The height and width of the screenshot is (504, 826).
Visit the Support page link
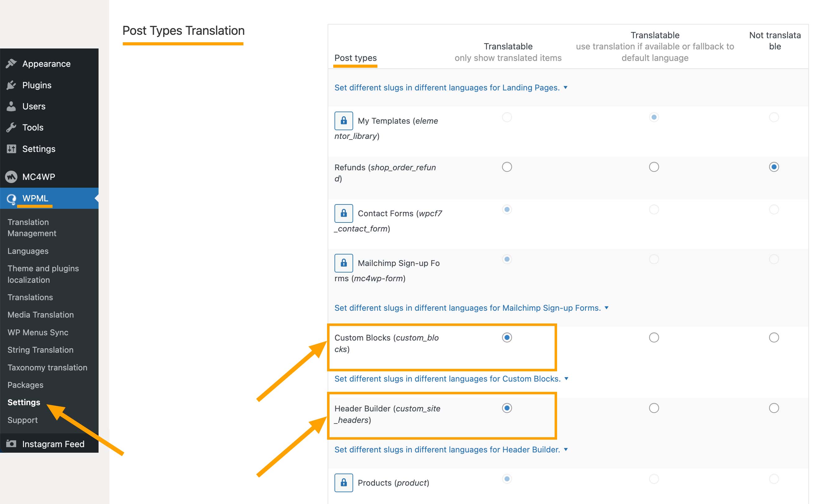tap(22, 419)
